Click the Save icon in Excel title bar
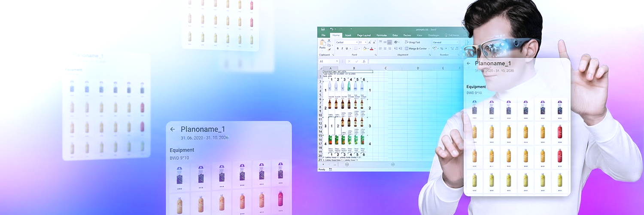Screen dimensions: 644x215 (x=322, y=29)
